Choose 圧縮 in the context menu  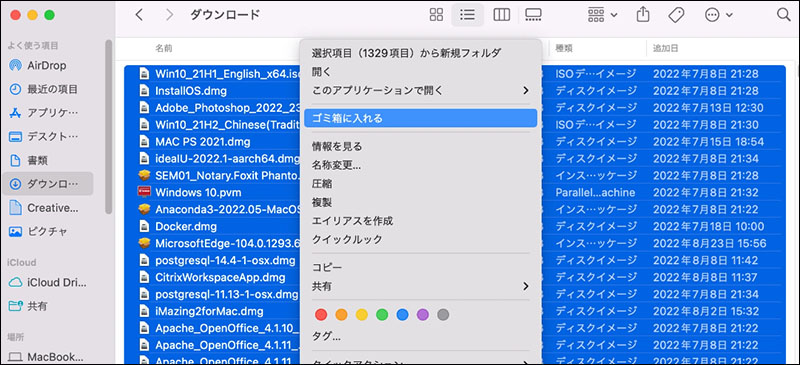pyautogui.click(x=420, y=184)
